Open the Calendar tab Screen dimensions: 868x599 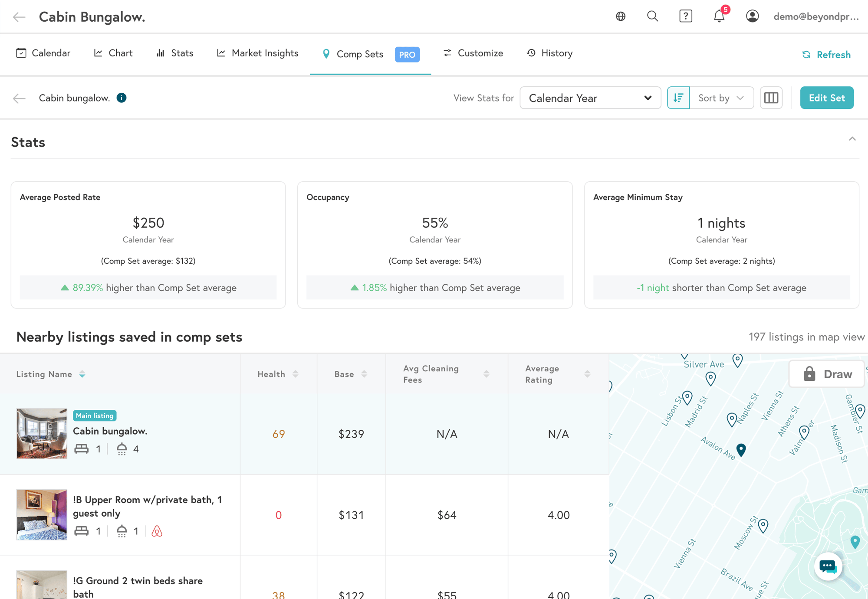point(43,53)
